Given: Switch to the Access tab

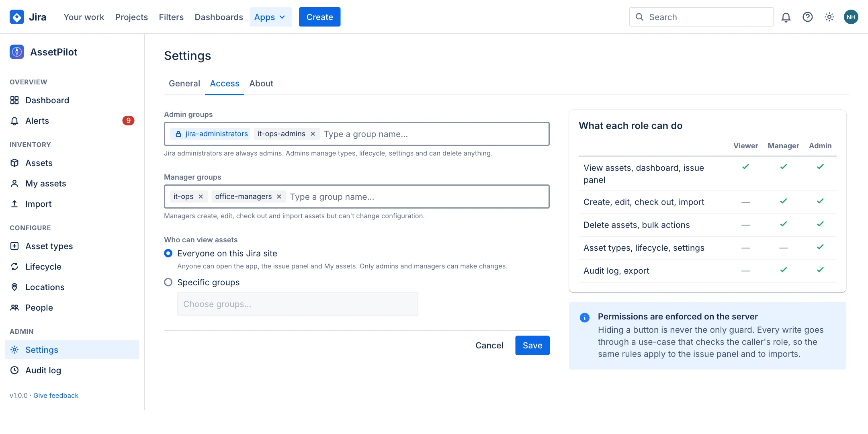Looking at the screenshot, I should [225, 83].
